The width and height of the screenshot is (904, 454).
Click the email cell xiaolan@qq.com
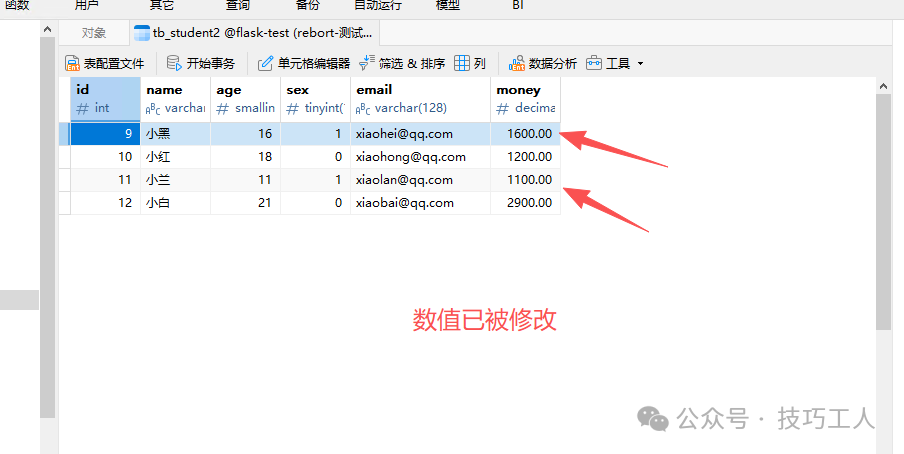coord(420,180)
